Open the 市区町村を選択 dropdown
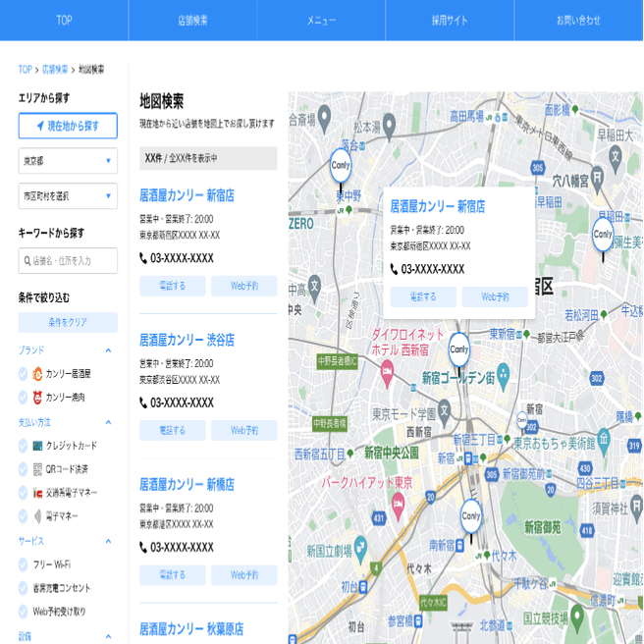This screenshot has height=644, width=644. coord(68,196)
